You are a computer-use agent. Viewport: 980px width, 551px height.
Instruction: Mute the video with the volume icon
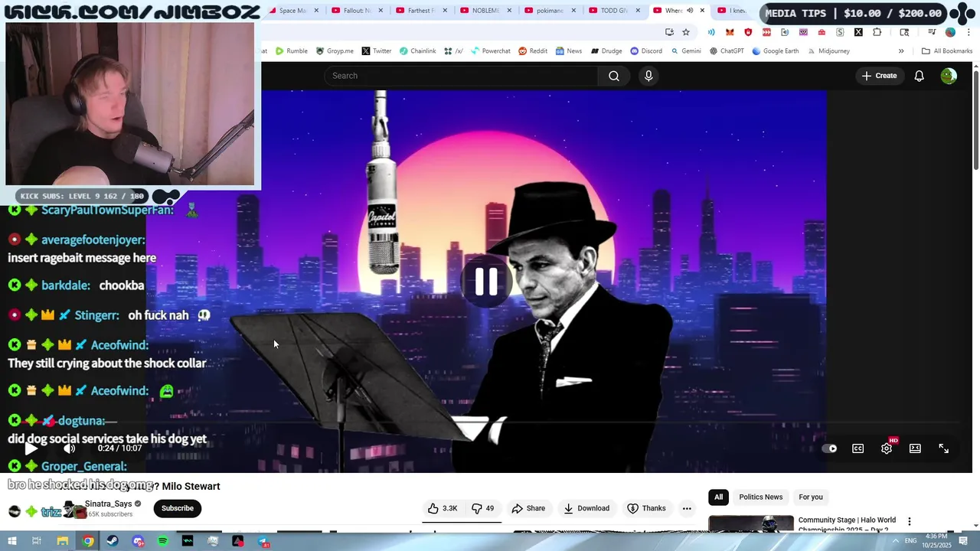point(69,448)
